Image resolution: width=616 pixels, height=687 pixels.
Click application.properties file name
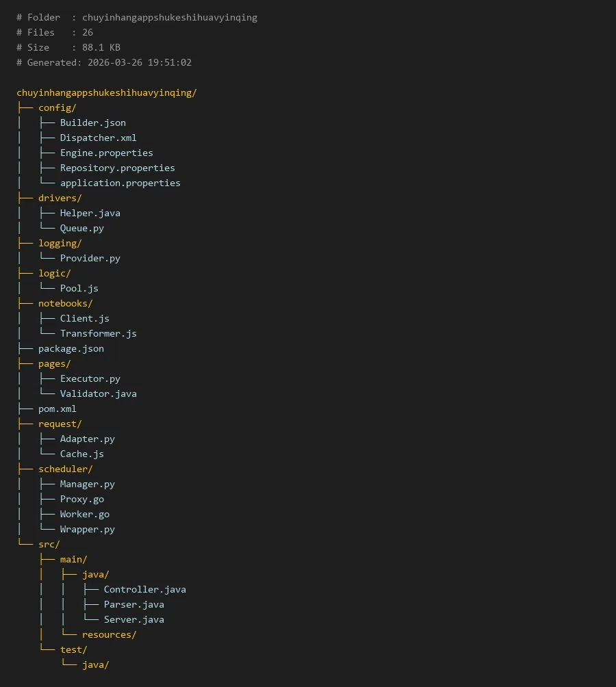pyautogui.click(x=120, y=183)
